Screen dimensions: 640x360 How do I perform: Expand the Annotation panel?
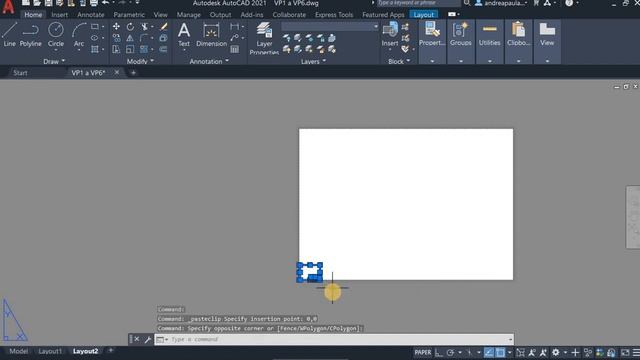(x=209, y=61)
